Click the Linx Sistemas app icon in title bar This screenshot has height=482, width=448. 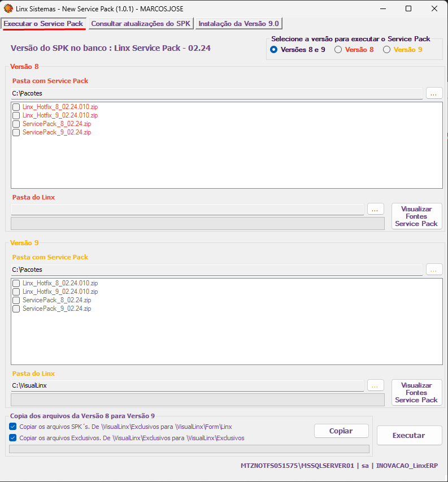8,8
